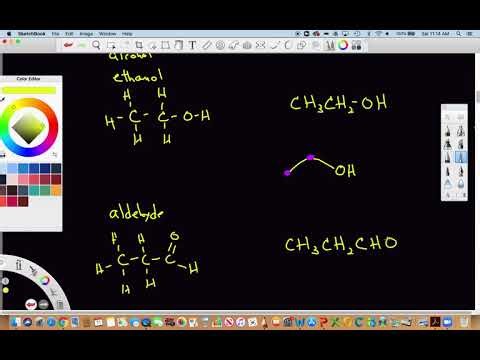
Task: Open Finder from the Dock
Action: click(x=15, y=322)
